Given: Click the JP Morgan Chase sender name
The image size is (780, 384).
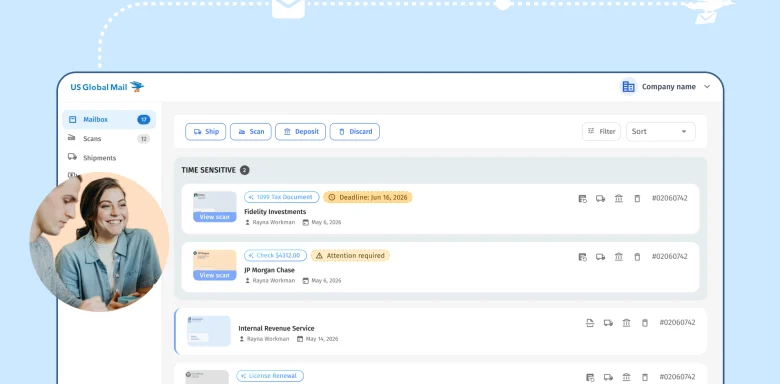Looking at the screenshot, I should tap(270, 270).
